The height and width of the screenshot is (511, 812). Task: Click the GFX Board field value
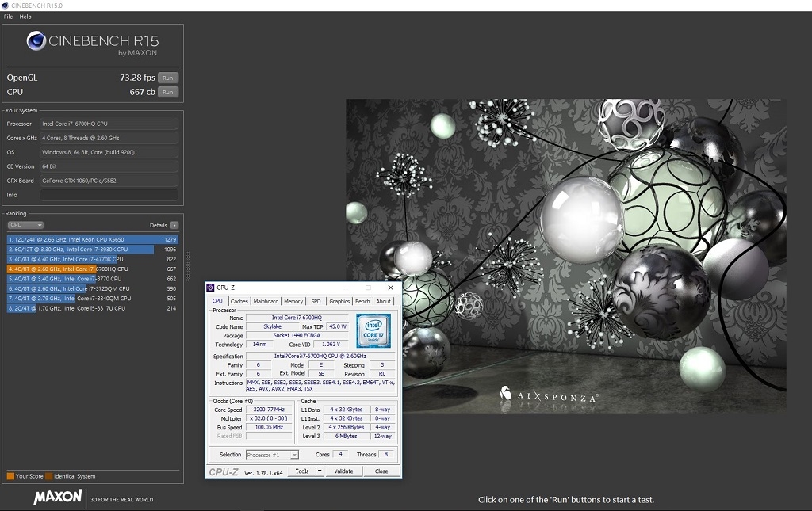(109, 181)
